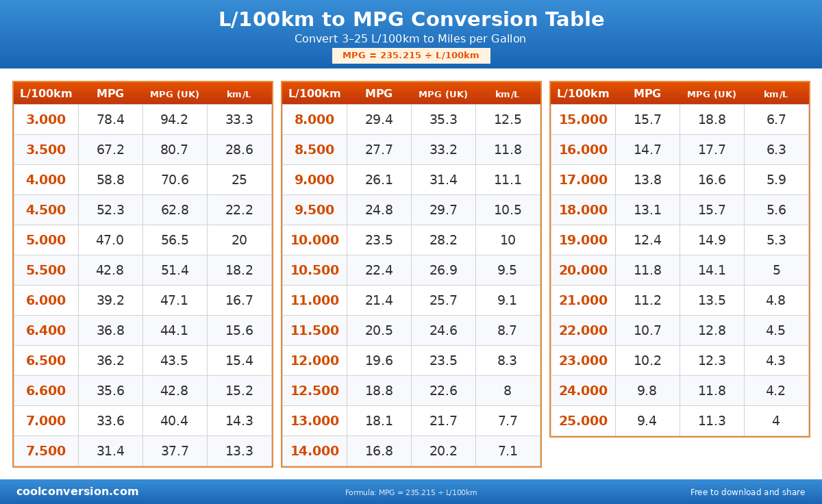Click MPG (UK) header in first table
Screen dimensions: 822x504
(x=175, y=94)
